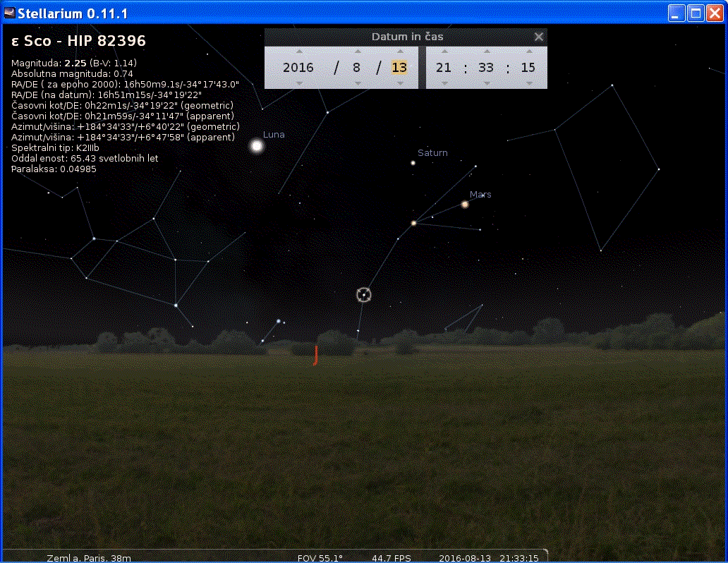Click the year field showing 2016

[298, 68]
